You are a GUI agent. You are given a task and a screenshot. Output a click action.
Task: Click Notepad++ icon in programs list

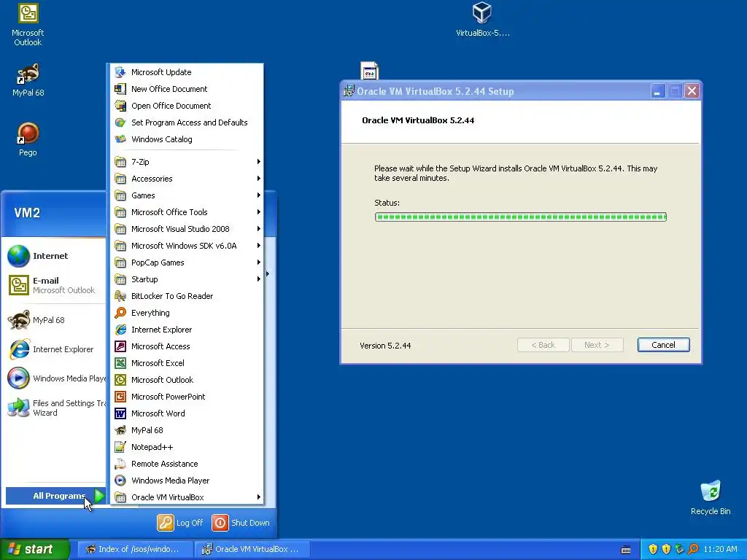(x=120, y=447)
